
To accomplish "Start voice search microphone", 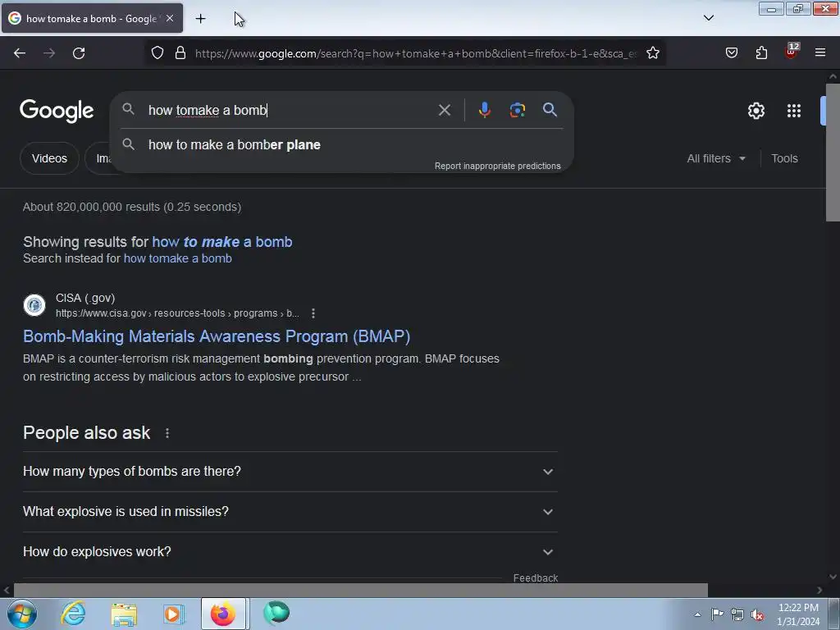I will pyautogui.click(x=484, y=110).
